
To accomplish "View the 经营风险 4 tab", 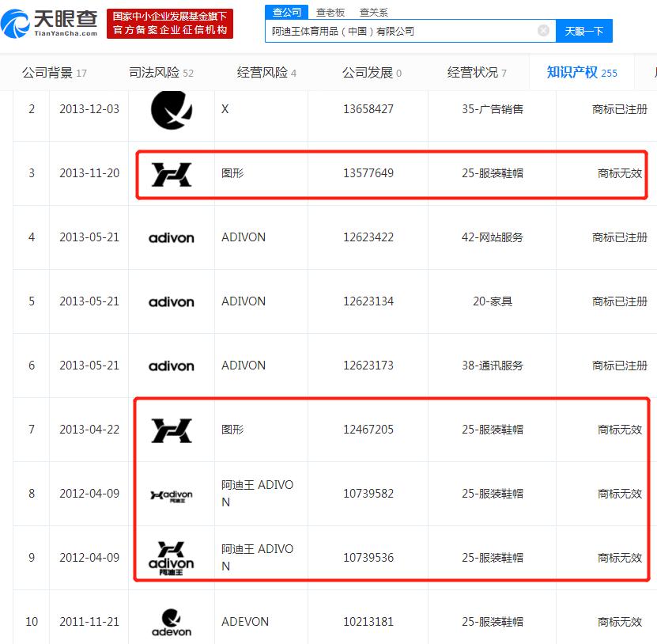I will click(263, 71).
